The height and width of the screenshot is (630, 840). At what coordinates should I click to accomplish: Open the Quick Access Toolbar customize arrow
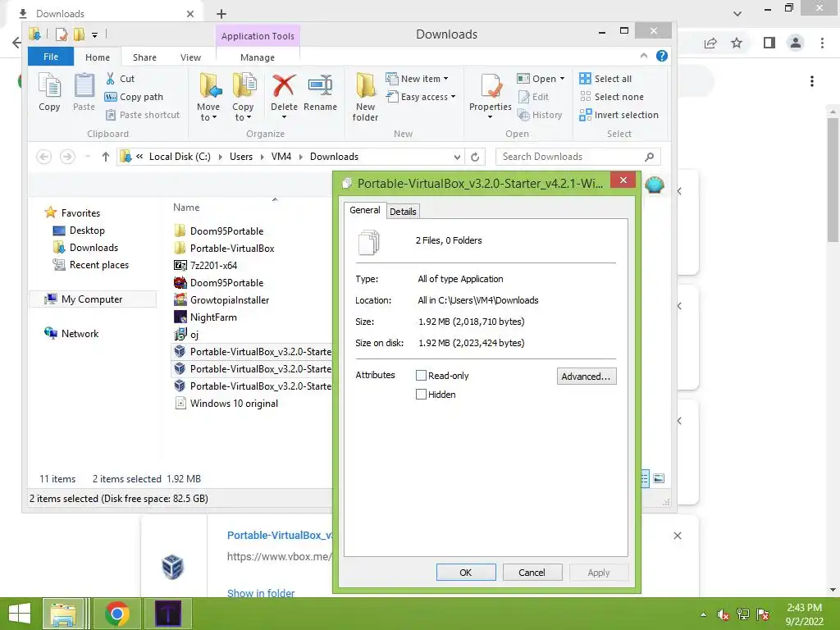[x=94, y=35]
